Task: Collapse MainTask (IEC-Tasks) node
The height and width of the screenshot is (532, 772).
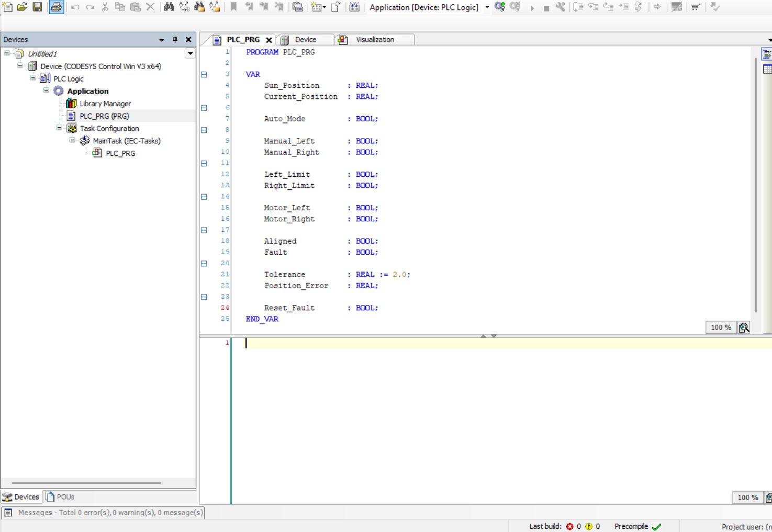Action: (x=72, y=140)
